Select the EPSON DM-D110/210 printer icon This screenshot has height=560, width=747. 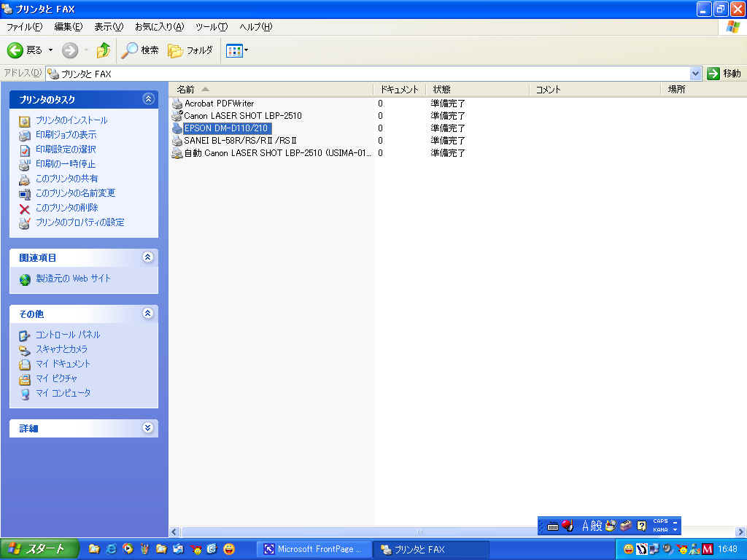tap(177, 128)
